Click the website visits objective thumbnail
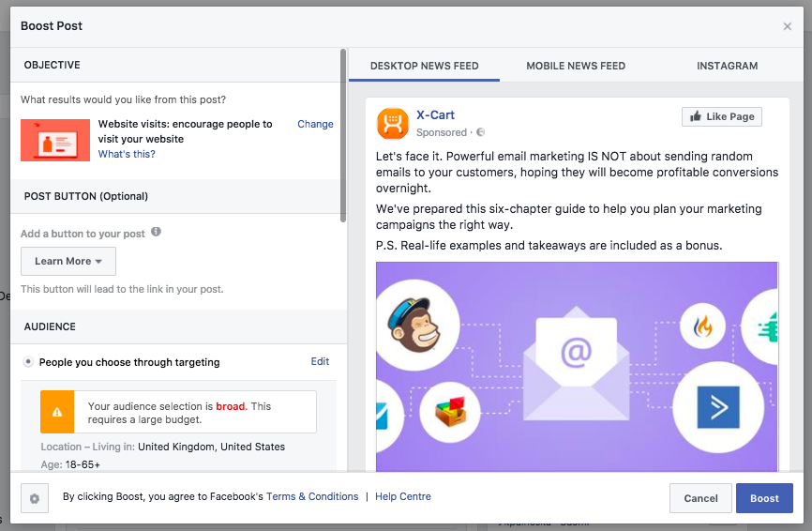 pos(55,140)
